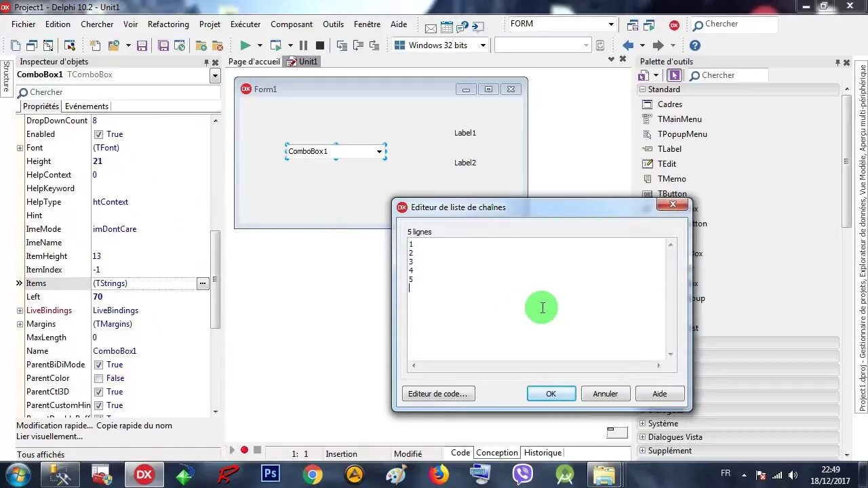Click the Editeur de code... button
Viewport: 868px width, 488px height.
coord(438,394)
